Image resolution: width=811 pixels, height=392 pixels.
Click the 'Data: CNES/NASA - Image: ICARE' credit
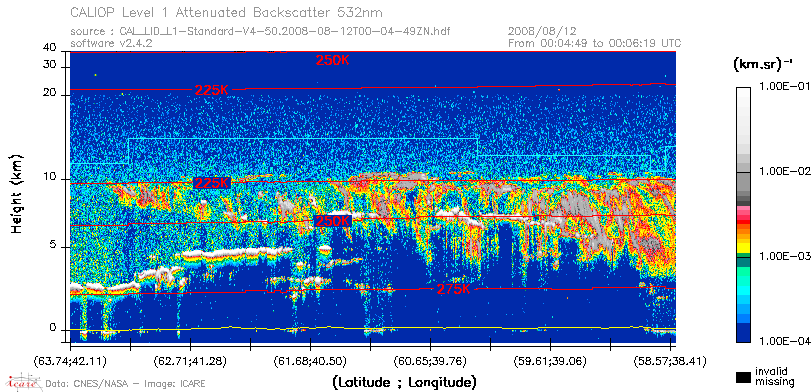[x=125, y=384]
